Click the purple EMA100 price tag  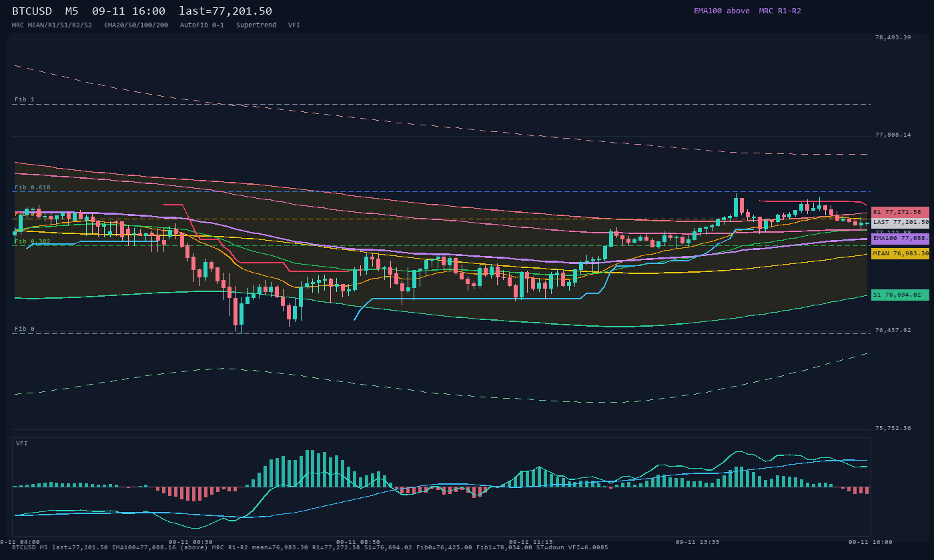[900, 238]
